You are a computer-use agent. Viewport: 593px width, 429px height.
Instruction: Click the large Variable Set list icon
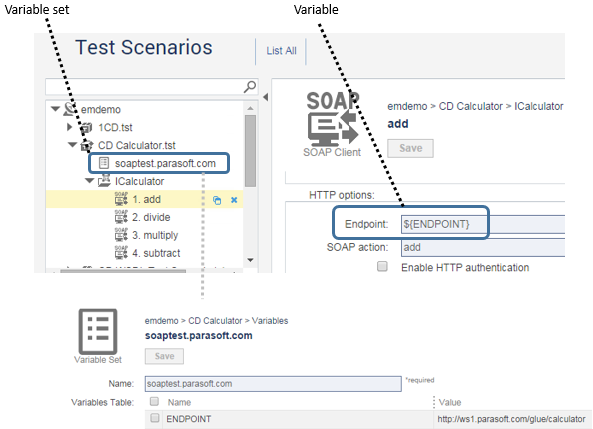click(98, 331)
